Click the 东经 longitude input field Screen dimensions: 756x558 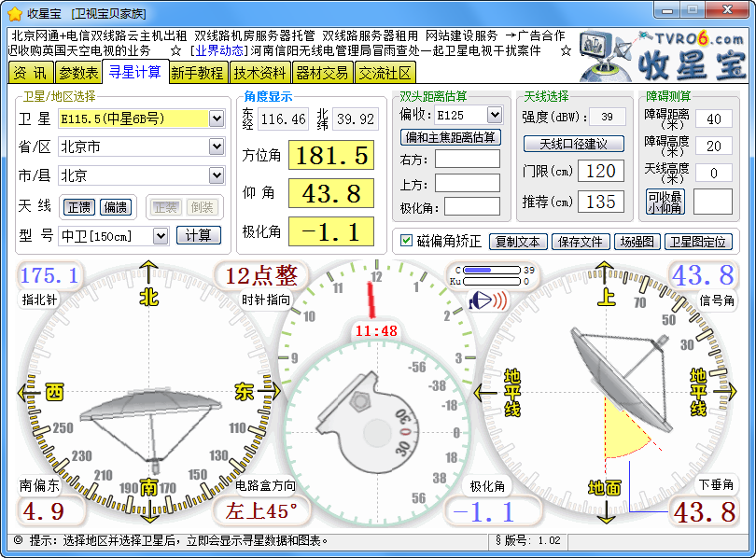click(284, 119)
